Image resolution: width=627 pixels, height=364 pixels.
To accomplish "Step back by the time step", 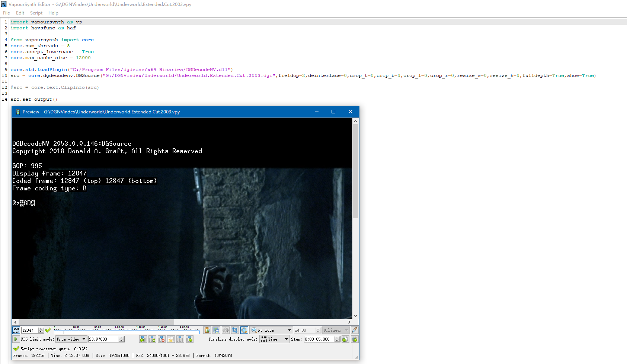I will [x=345, y=339].
